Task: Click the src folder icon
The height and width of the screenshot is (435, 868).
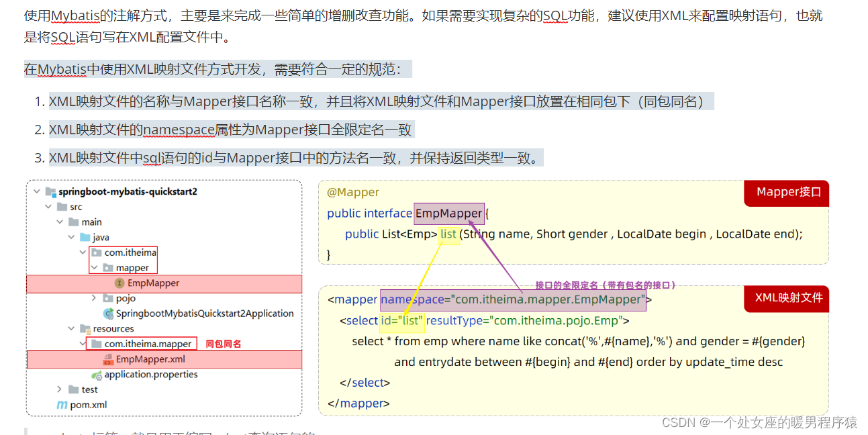Action: point(62,207)
